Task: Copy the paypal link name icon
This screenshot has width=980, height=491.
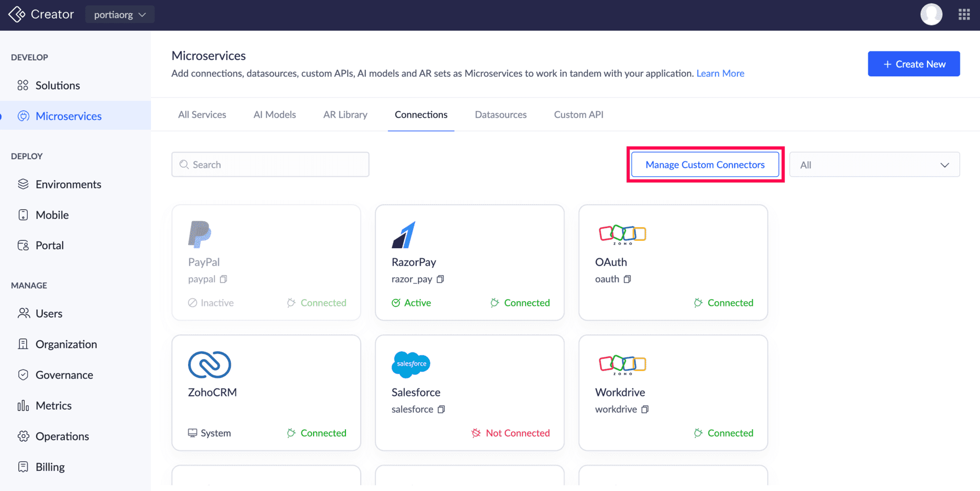Action: tap(223, 279)
